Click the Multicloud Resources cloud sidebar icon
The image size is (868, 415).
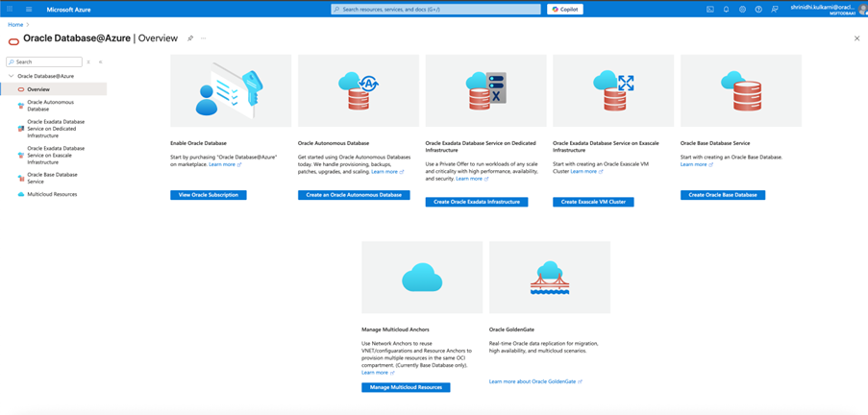21,194
